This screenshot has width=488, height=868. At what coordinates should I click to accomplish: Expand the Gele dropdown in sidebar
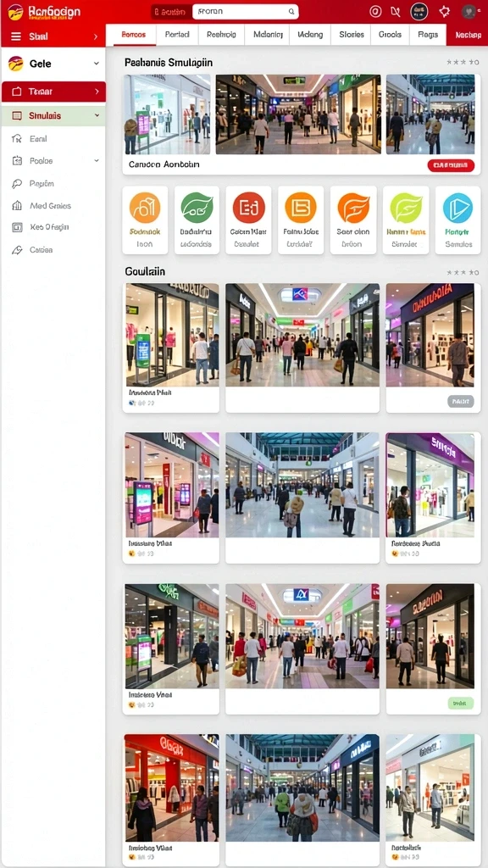[x=97, y=64]
